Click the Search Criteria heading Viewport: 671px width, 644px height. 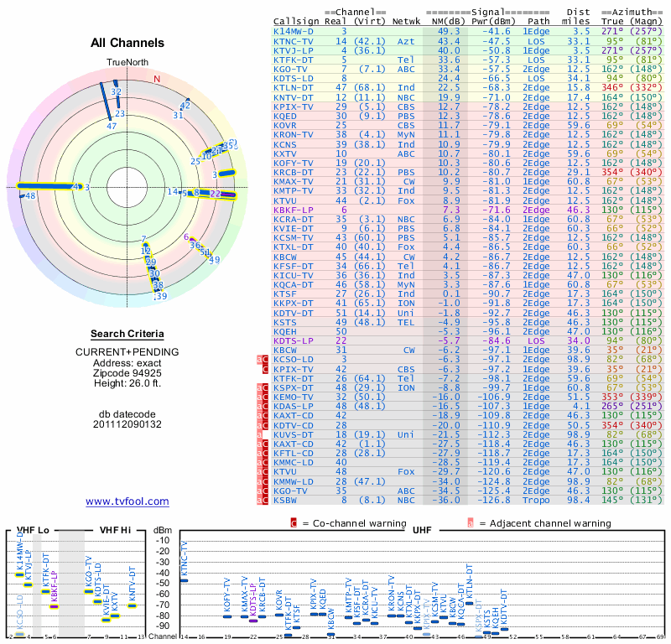tap(127, 334)
